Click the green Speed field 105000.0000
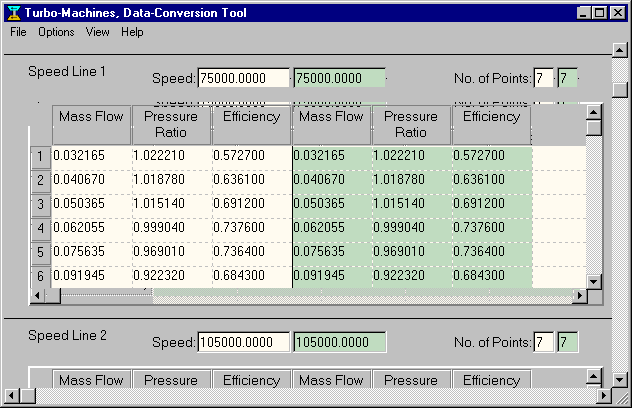Screen dimensions: 632x408 (x=340, y=342)
